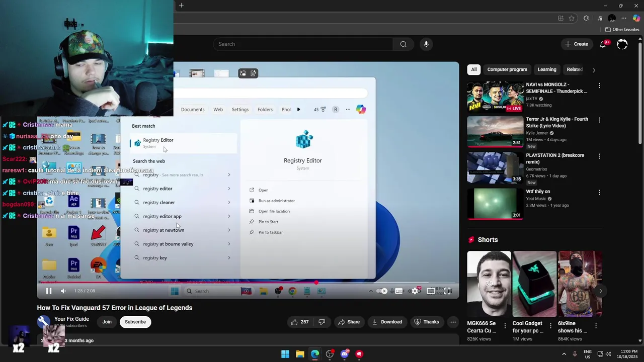
Task: Click the Download button
Action: click(387, 322)
